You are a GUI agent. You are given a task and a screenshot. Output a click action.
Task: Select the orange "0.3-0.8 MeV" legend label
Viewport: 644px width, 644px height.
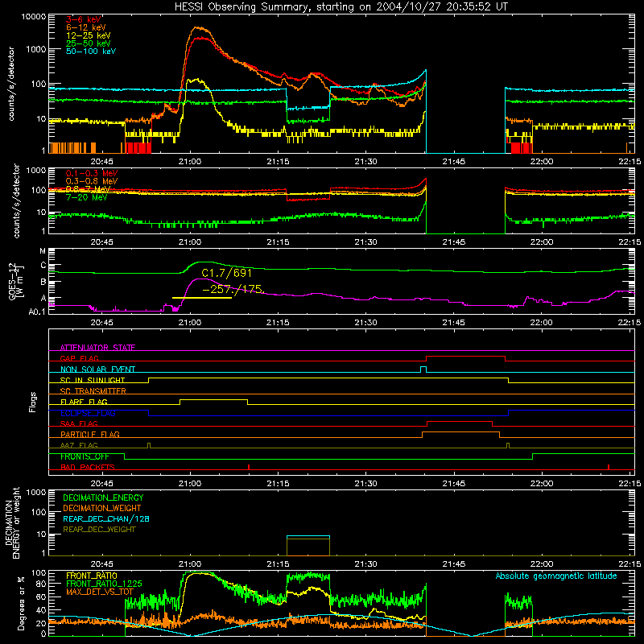[x=92, y=182]
